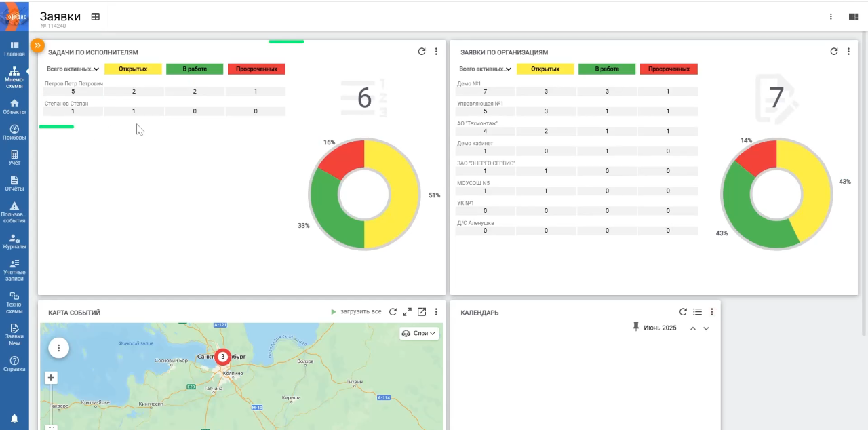Click the notifications bell icon
The height and width of the screenshot is (430, 868).
point(14,418)
